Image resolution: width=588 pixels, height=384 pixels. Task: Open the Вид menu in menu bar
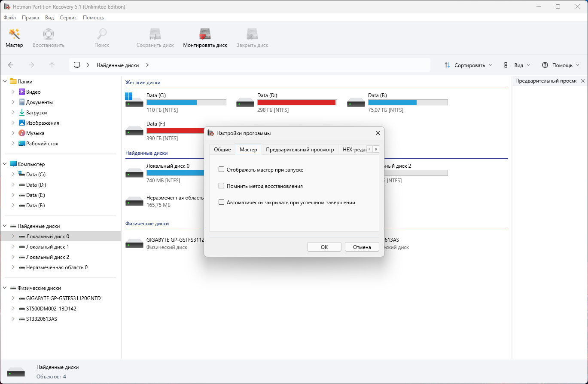[49, 18]
